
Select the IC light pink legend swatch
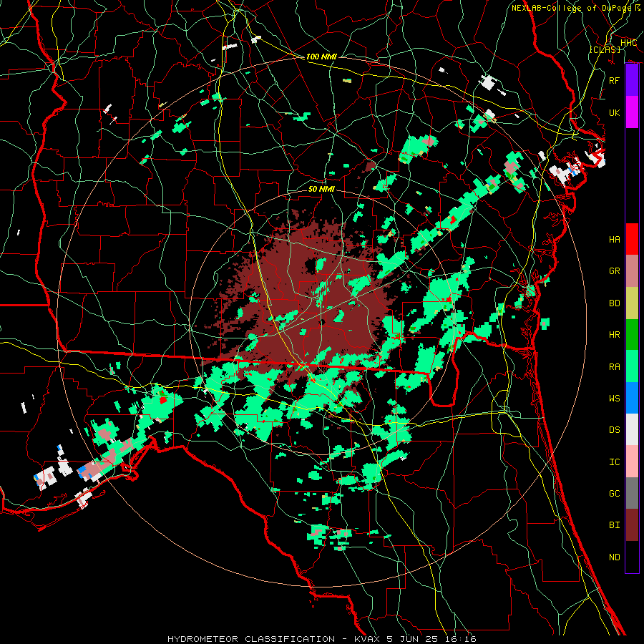632,462
